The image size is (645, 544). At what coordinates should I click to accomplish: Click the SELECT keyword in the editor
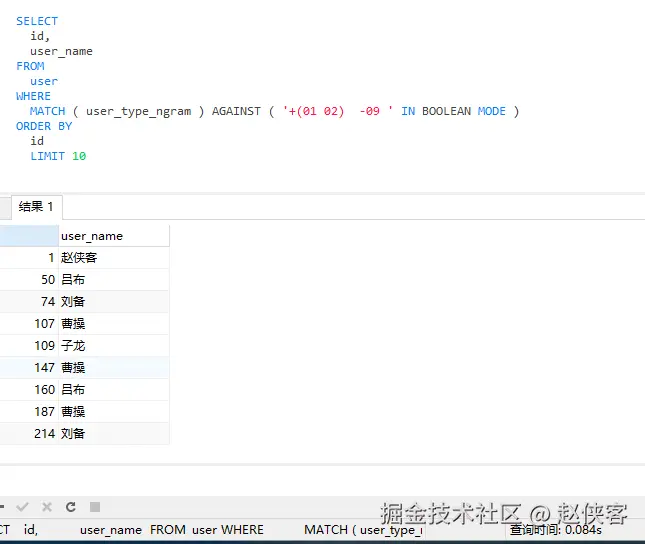point(37,21)
